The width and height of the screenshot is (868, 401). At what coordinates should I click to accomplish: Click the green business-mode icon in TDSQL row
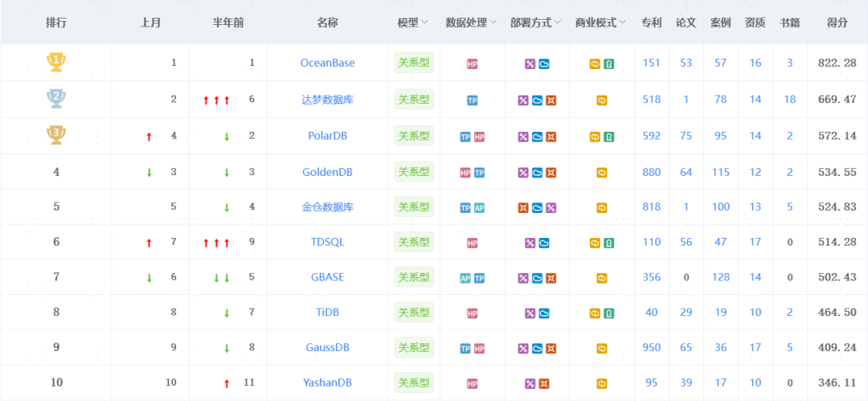click(x=608, y=243)
